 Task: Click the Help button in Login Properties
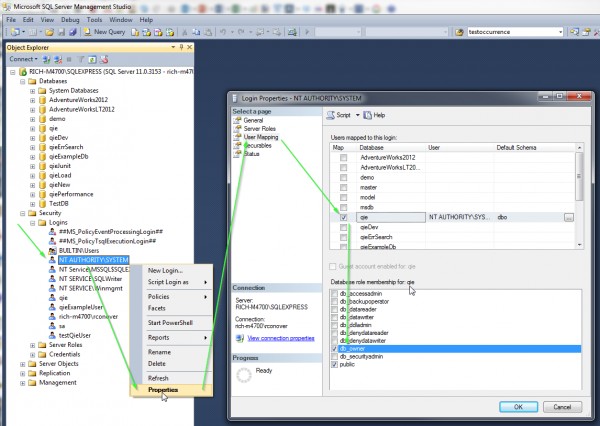click(x=374, y=115)
